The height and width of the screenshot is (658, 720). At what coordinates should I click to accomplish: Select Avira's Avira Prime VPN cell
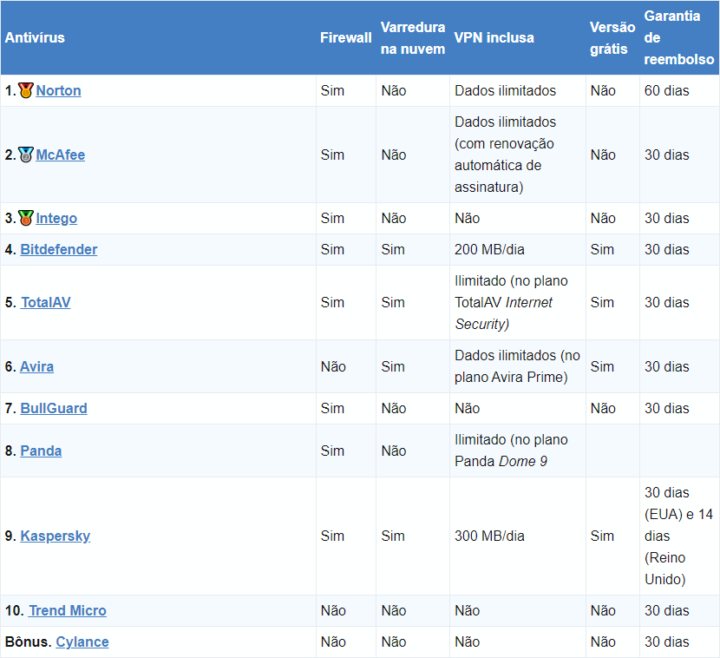517,366
